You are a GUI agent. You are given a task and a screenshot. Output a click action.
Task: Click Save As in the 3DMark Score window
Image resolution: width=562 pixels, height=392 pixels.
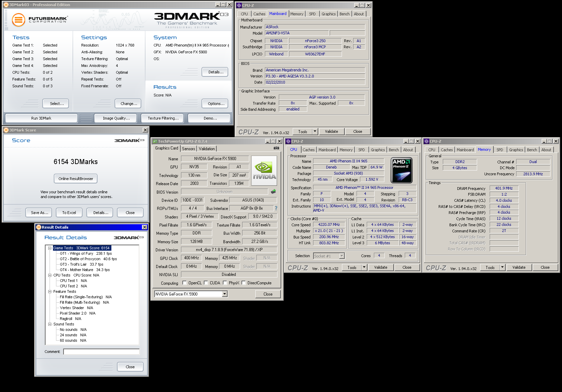pyautogui.click(x=39, y=213)
